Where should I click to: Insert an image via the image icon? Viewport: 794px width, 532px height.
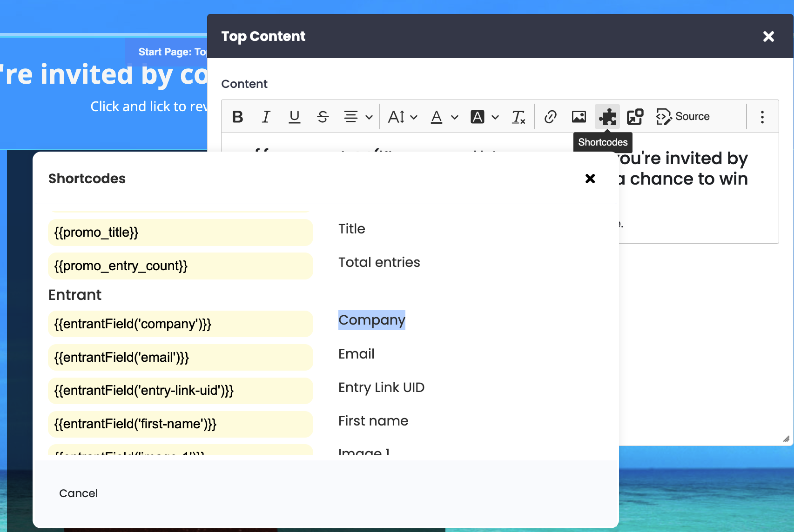point(578,117)
